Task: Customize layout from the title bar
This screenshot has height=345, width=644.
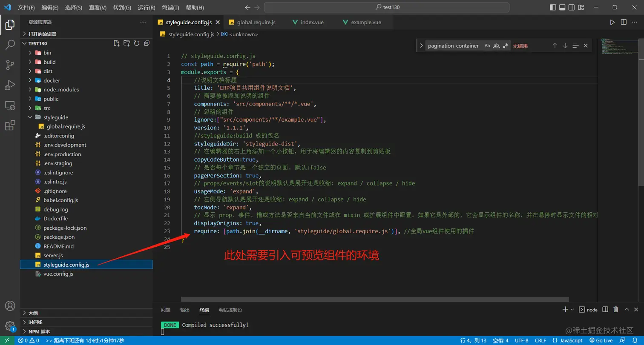Action: 581,7
